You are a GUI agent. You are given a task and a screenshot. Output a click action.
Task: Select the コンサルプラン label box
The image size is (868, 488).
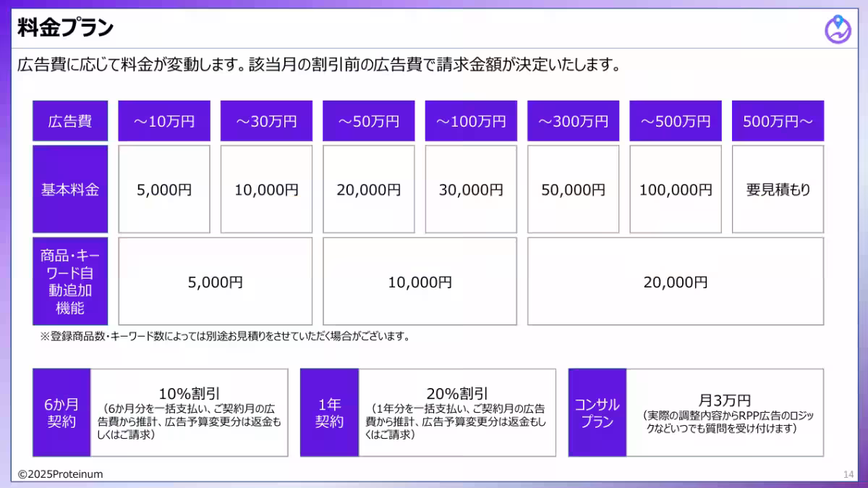coord(597,413)
